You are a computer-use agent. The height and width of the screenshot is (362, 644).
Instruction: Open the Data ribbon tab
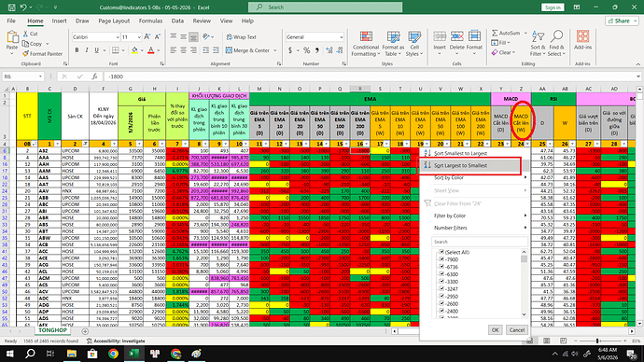point(177,21)
